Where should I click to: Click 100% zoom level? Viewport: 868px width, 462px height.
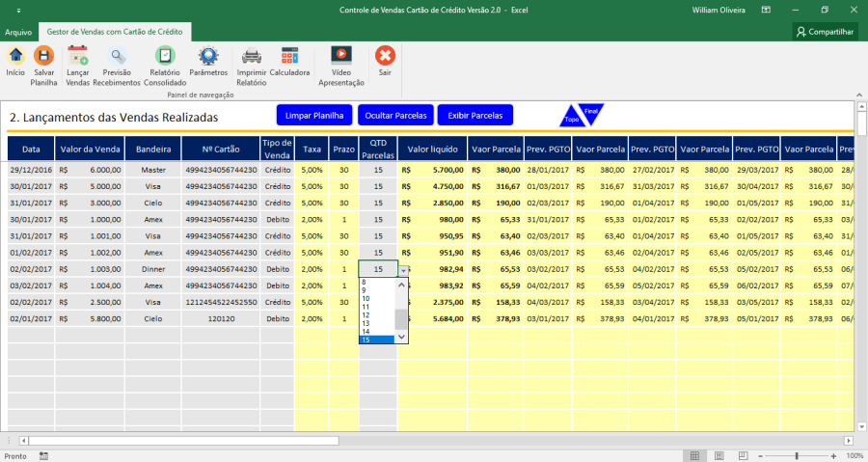point(854,456)
